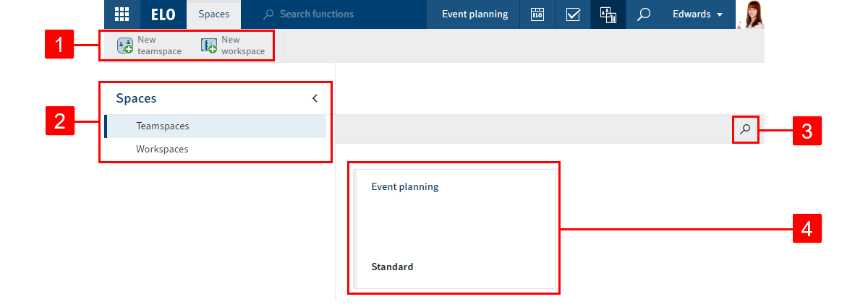Click the magnifier search icon in top bar

point(643,14)
